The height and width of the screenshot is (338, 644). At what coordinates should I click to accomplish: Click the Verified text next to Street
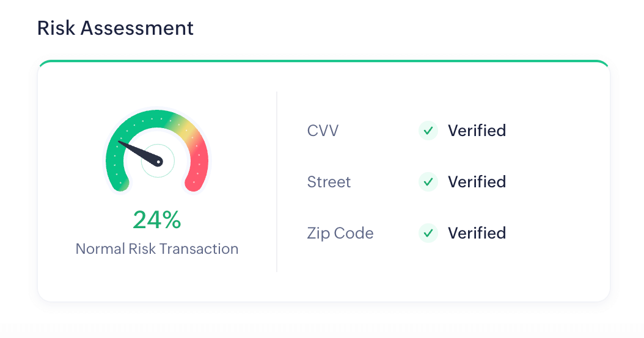coord(477,182)
